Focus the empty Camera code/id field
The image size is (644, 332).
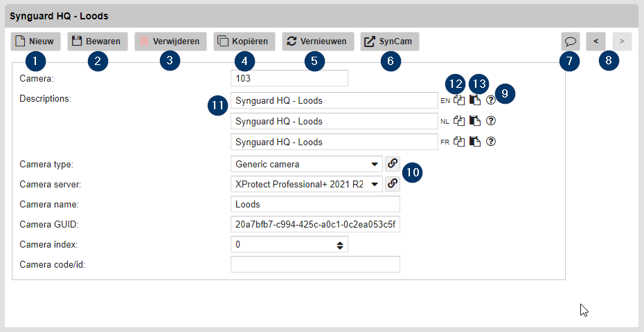[315, 265]
